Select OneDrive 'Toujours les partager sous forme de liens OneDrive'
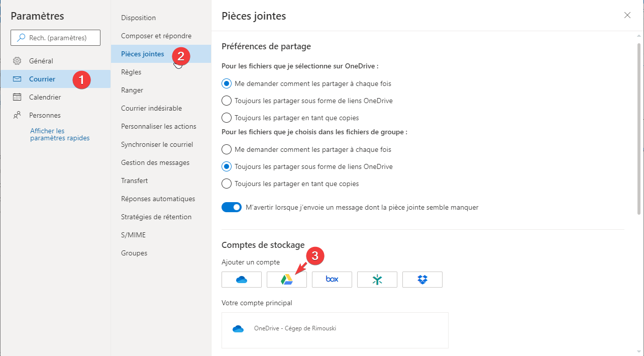644x356 pixels. coord(227,101)
